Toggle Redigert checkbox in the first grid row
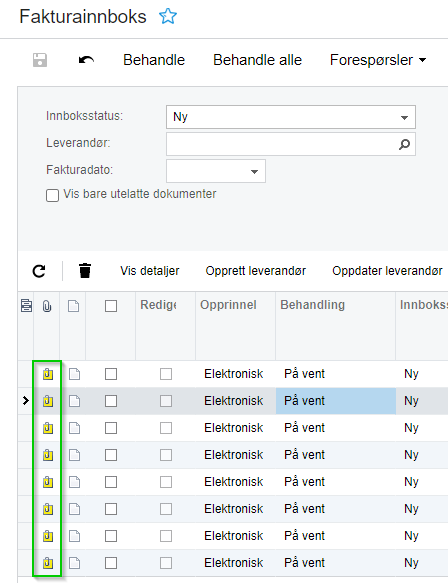448x583 pixels. [x=166, y=374]
